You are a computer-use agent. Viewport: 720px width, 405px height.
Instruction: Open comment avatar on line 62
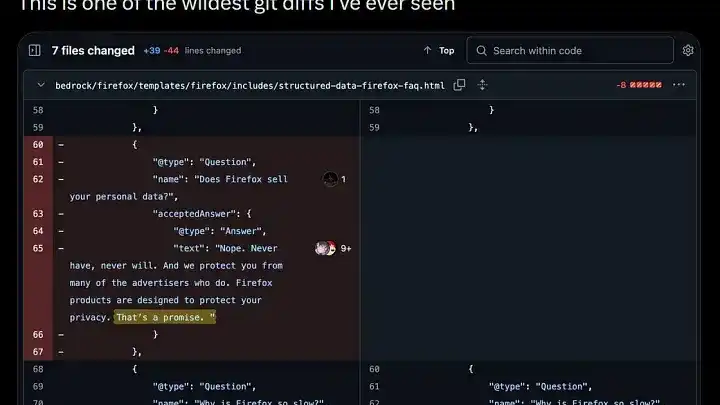[329, 179]
